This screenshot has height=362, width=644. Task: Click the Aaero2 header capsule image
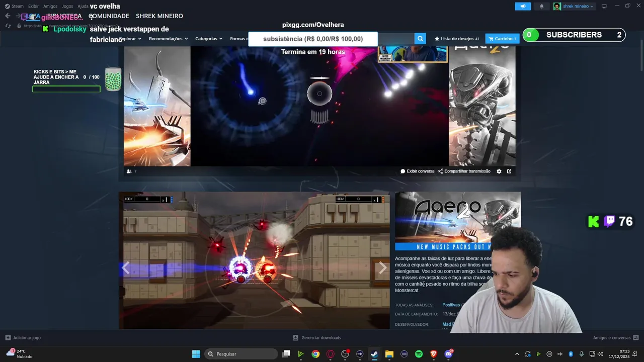(458, 221)
